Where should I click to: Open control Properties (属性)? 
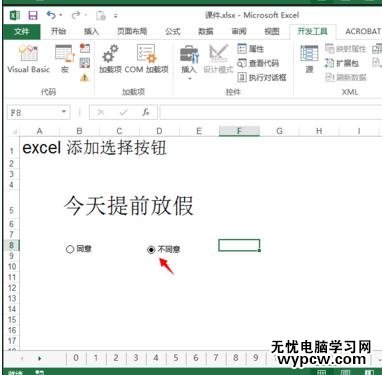(251, 49)
